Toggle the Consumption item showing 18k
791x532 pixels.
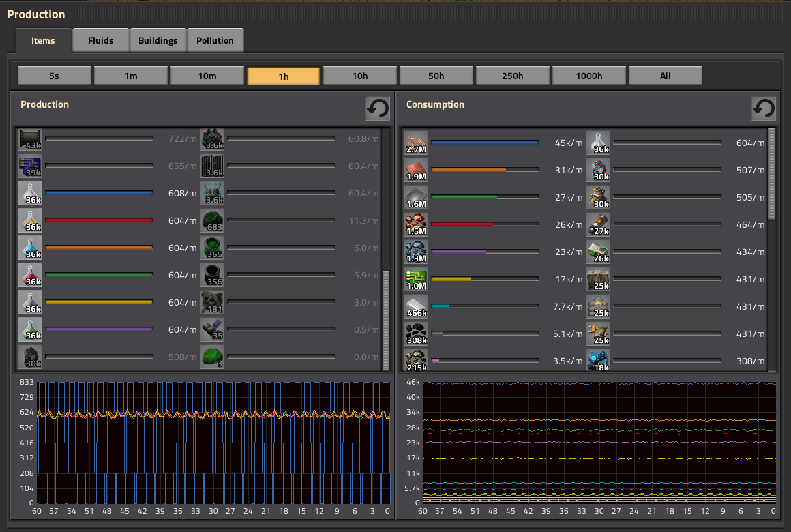click(x=598, y=360)
